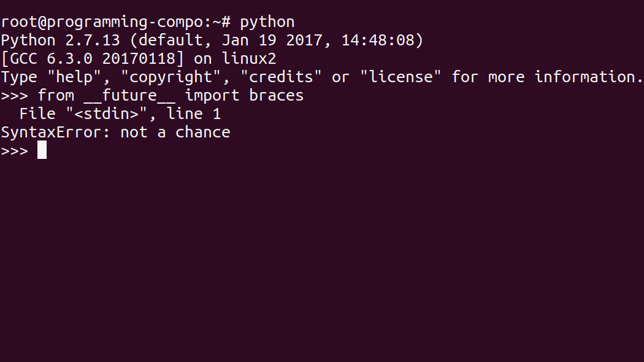Click the "not a chance" message
644x362 pixels.
(175, 133)
